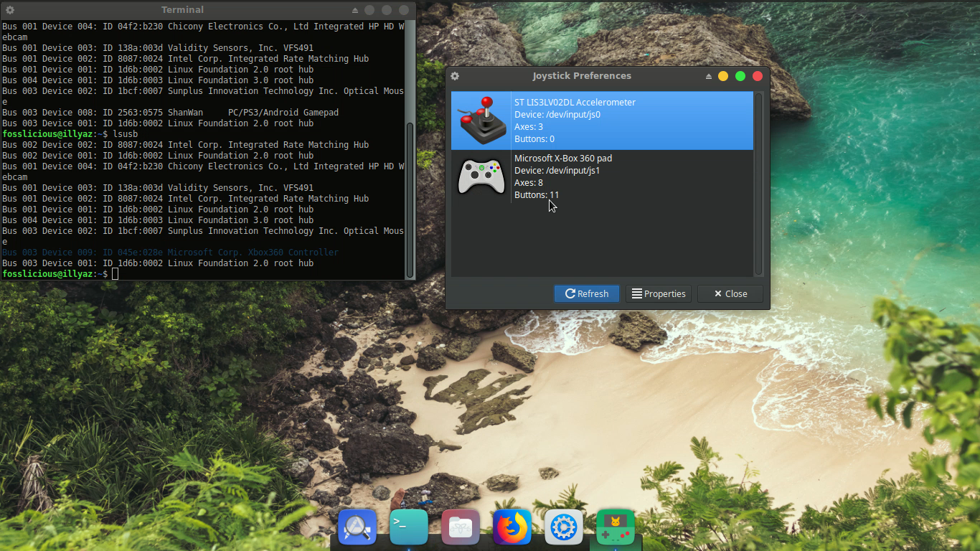Open the game console icon in the dock
The image size is (980, 551).
(x=616, y=528)
